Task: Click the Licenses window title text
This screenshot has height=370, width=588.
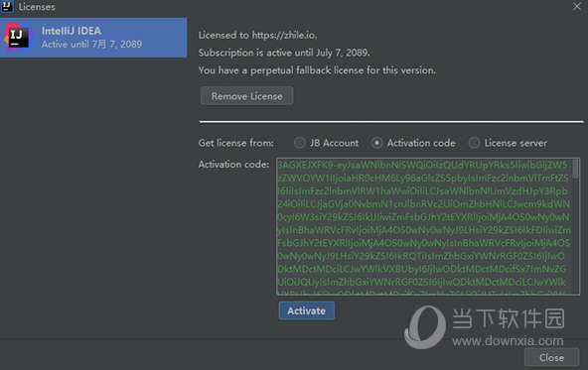Action: click(37, 7)
